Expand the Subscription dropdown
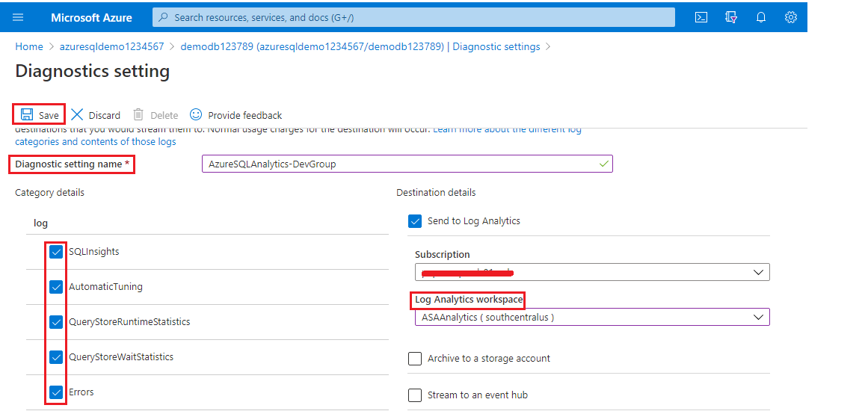Image resolution: width=868 pixels, height=414 pixels. tap(592, 272)
